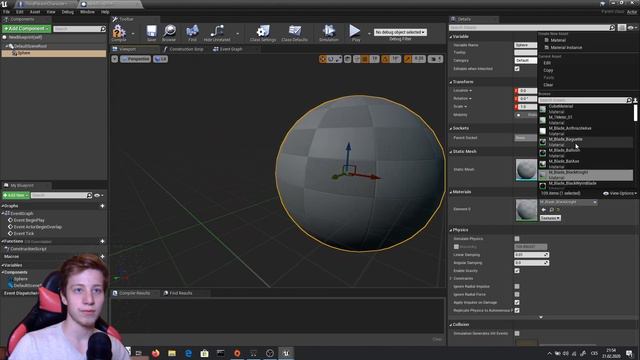The width and height of the screenshot is (640, 360).
Task: Open the Perspective view mode dropdown
Action: pos(135,59)
